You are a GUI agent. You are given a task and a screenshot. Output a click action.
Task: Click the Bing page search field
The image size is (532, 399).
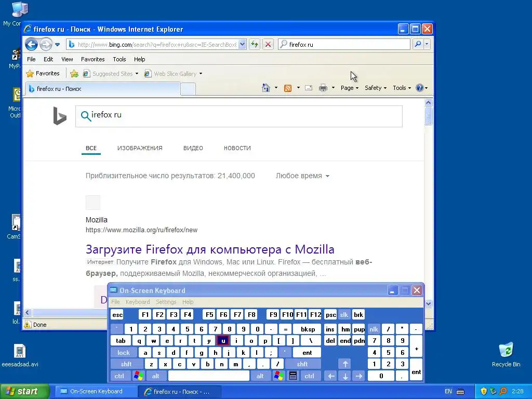239,116
